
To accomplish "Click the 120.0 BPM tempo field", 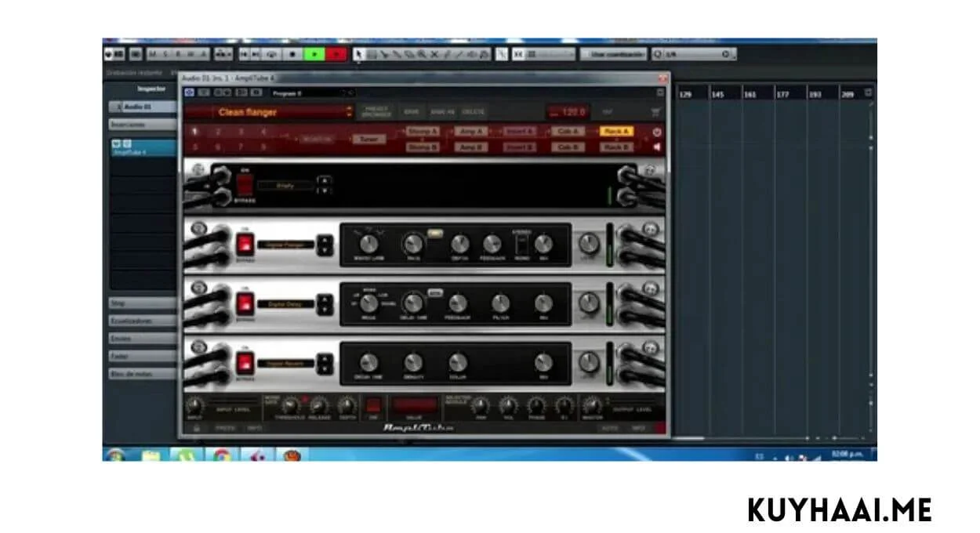I will click(x=568, y=112).
